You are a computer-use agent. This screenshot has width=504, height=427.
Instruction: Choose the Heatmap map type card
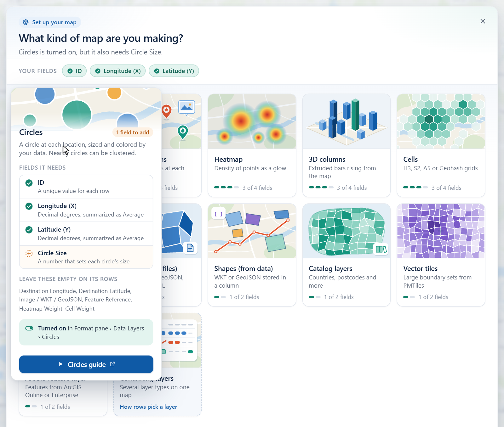click(x=252, y=145)
